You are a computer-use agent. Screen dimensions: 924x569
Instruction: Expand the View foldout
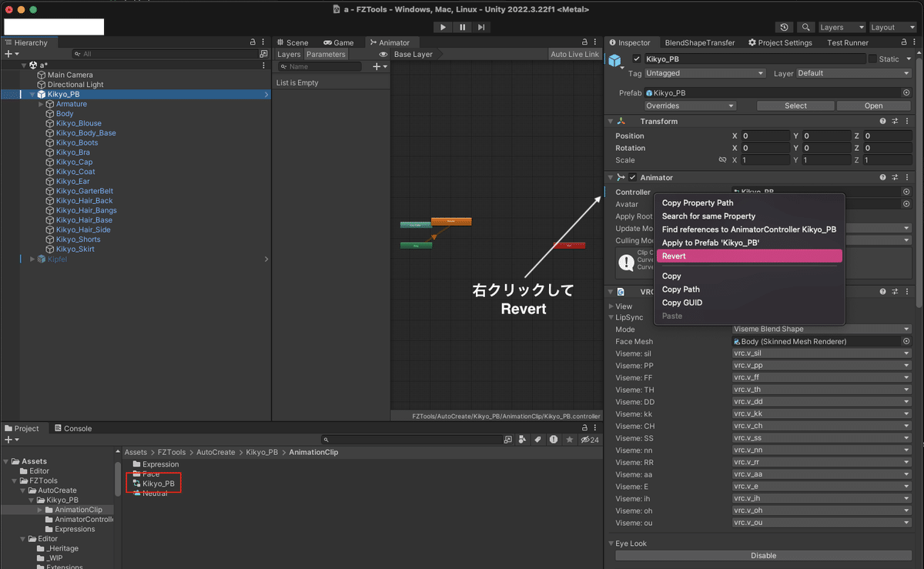(611, 306)
